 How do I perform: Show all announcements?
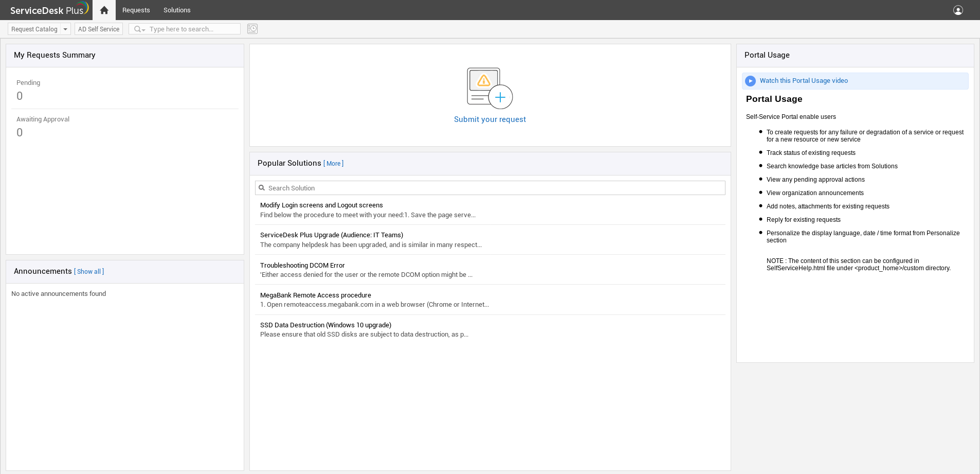pos(89,272)
